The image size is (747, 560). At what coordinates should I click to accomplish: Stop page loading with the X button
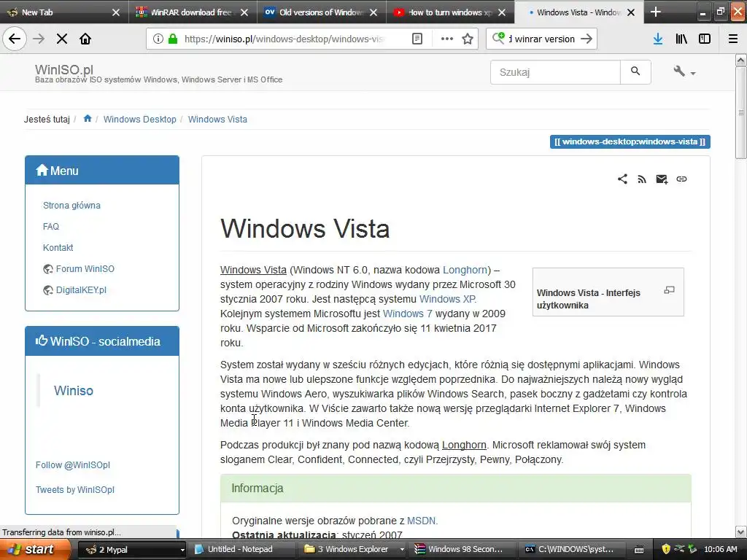coord(62,39)
